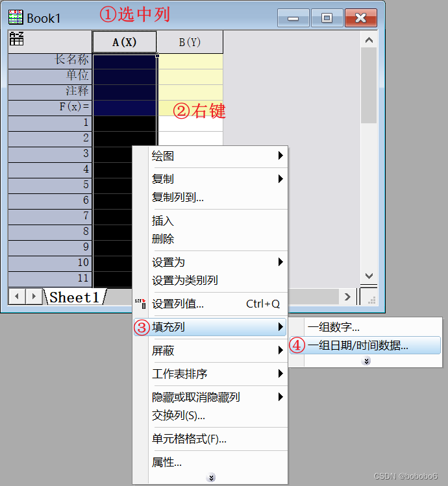Select 删除 menu entry
The width and height of the screenshot is (448, 486).
[210, 239]
